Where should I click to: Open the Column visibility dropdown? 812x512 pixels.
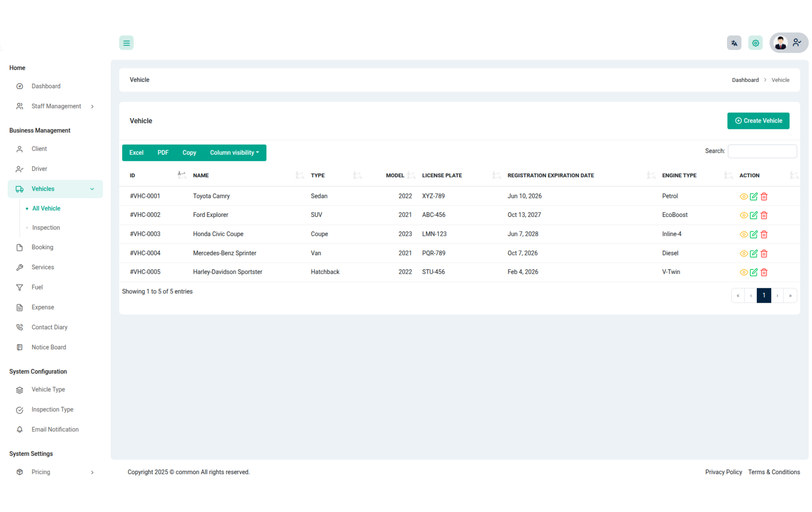pos(235,153)
